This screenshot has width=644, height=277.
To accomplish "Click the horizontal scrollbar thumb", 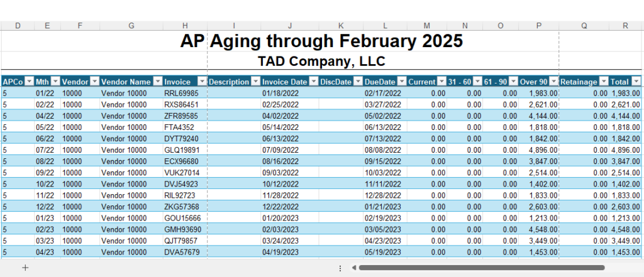I will (x=481, y=268).
